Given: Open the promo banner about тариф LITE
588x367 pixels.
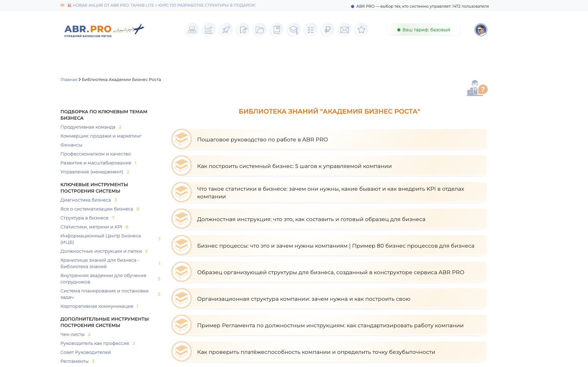Looking at the screenshot, I should click(x=164, y=5).
